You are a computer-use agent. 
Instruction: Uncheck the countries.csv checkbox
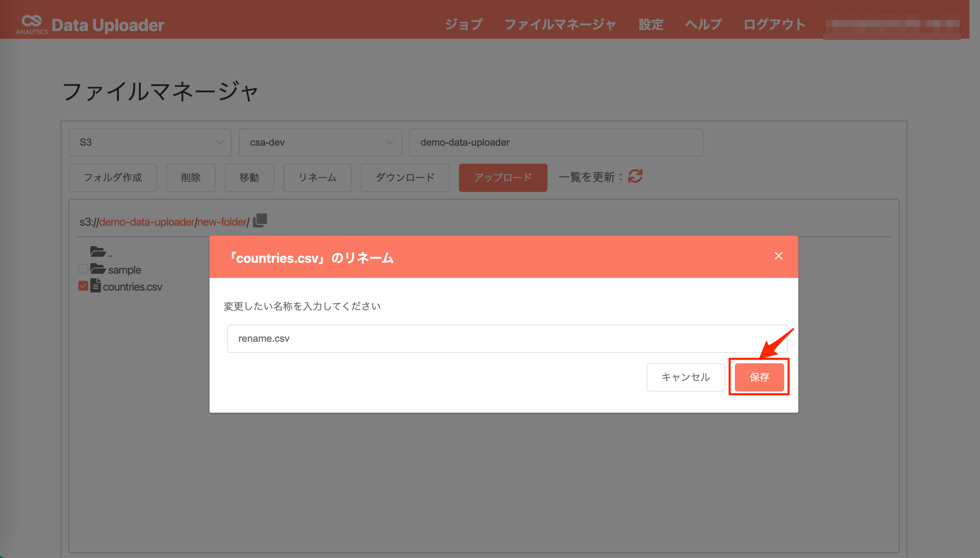click(83, 286)
